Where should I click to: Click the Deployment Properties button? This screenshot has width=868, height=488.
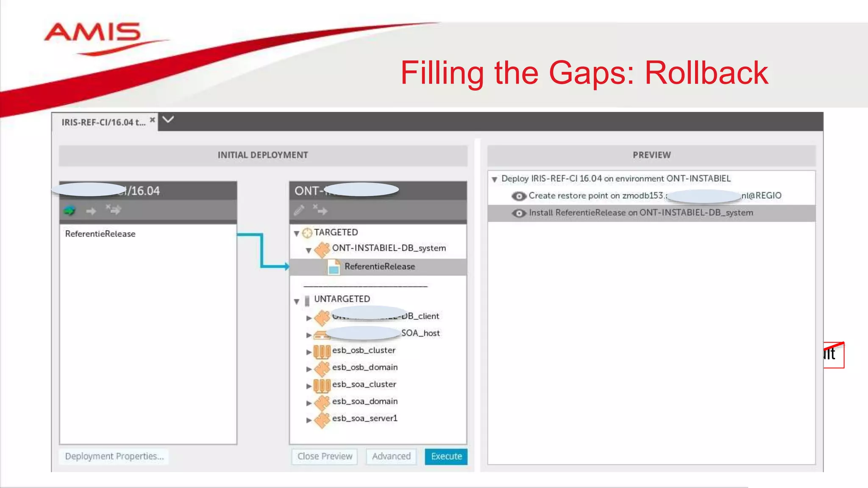click(x=114, y=456)
